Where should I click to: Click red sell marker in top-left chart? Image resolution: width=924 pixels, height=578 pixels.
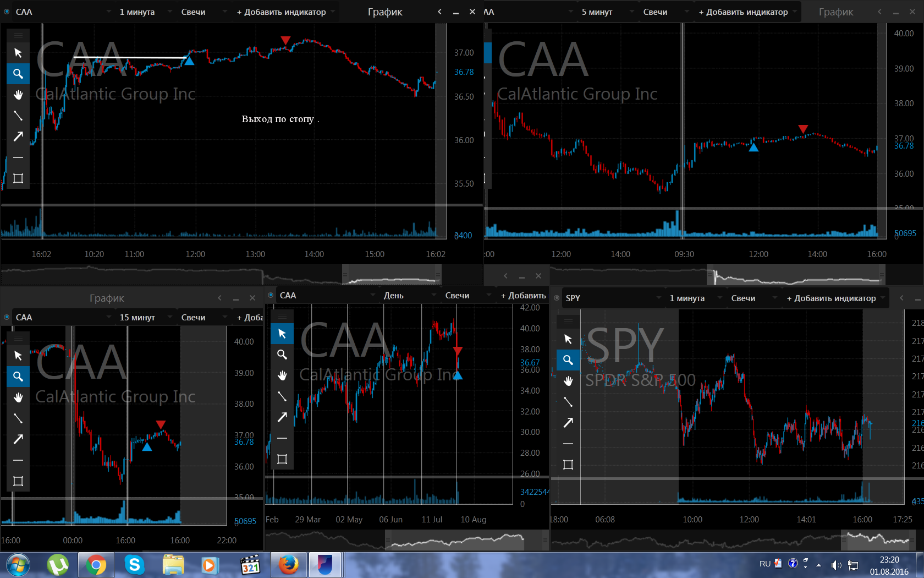(x=285, y=40)
